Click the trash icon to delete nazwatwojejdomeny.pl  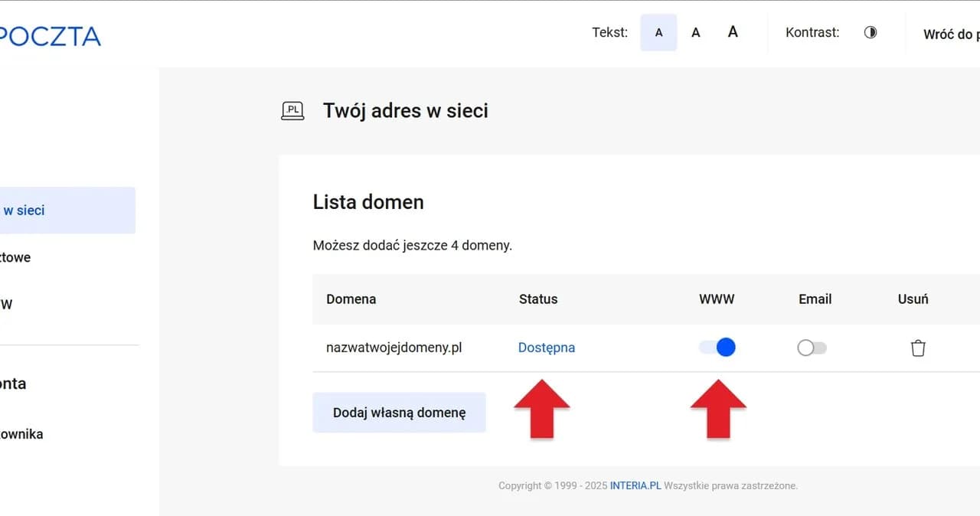(917, 348)
